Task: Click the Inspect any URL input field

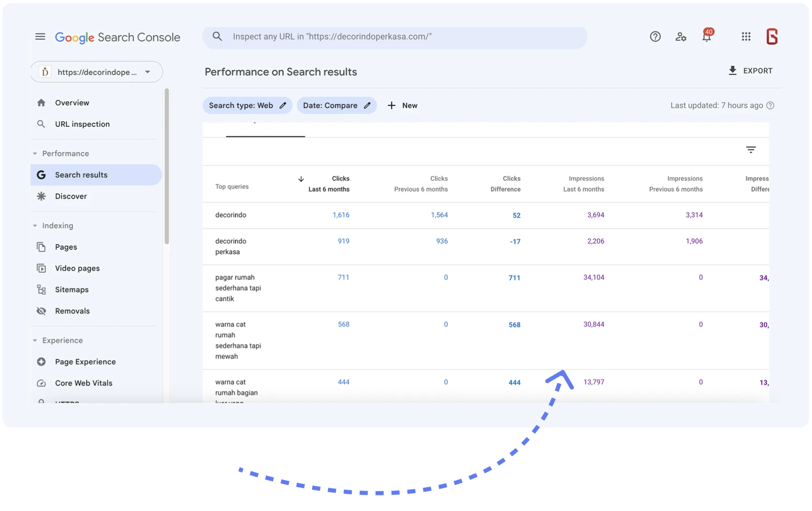Action: point(395,37)
